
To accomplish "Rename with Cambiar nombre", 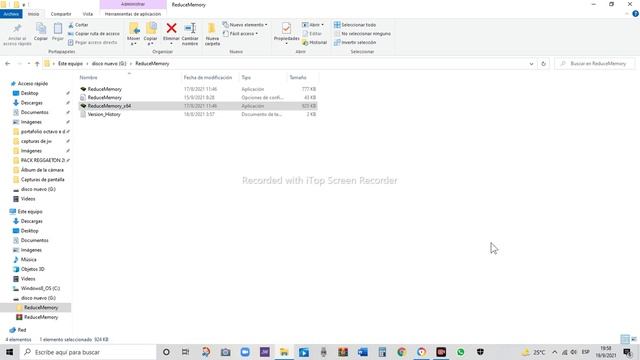I will (190, 34).
